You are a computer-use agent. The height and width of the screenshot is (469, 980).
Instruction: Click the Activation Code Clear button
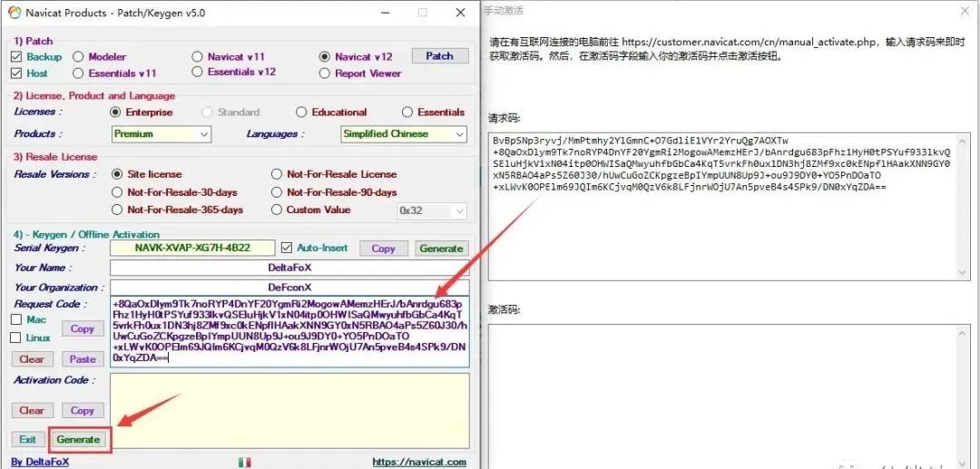(x=32, y=410)
